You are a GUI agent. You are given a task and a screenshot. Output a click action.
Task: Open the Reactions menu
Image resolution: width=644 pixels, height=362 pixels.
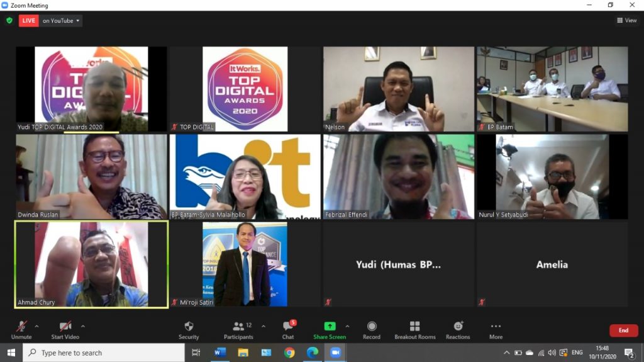[458, 329]
